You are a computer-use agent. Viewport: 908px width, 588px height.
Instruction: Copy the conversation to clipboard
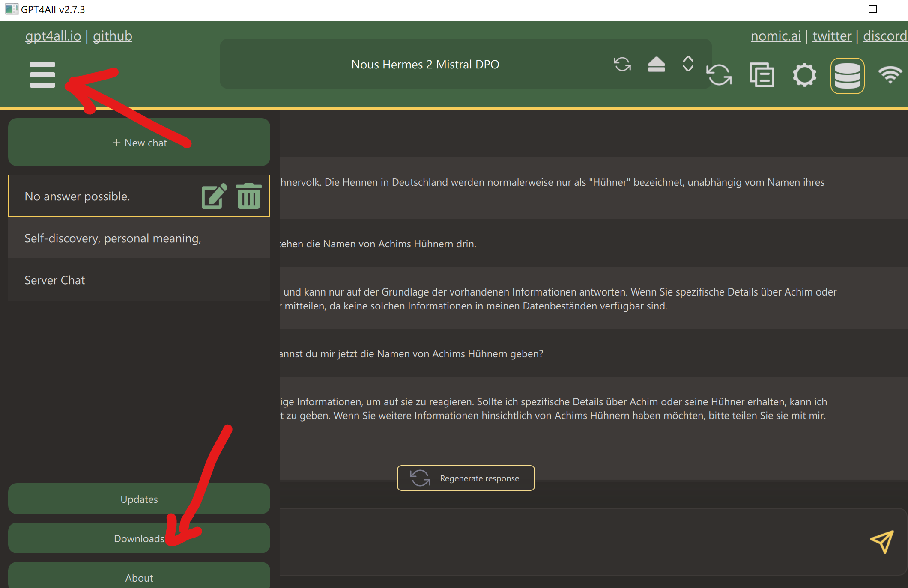pos(762,75)
